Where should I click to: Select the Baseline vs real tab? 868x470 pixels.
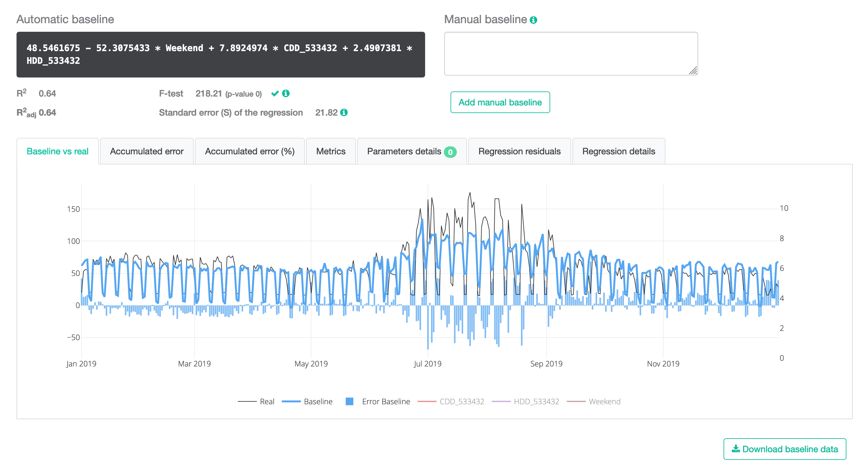tap(57, 151)
